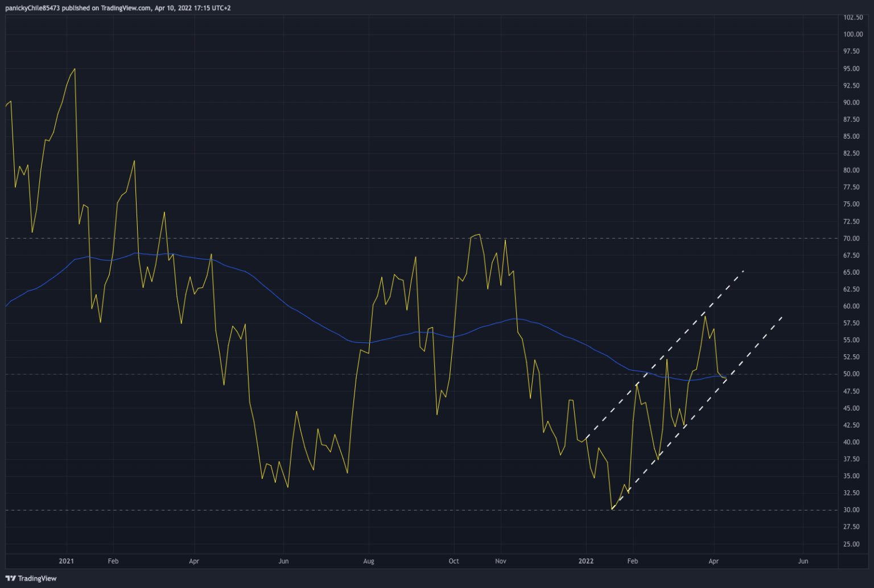The image size is (874, 588).
Task: Click the dashed 30.00 horizontal level line
Action: click(341, 510)
